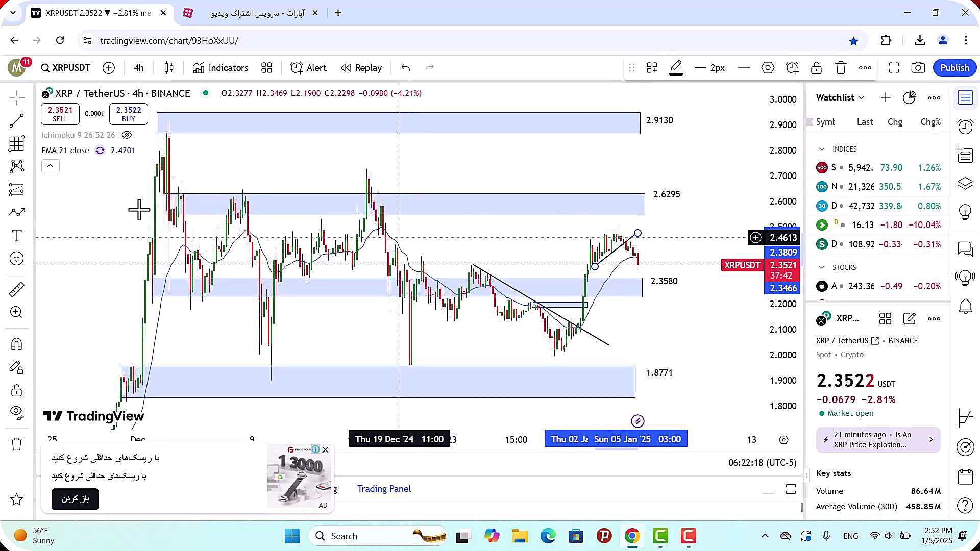Pick the line color pencil swatch

(676, 68)
